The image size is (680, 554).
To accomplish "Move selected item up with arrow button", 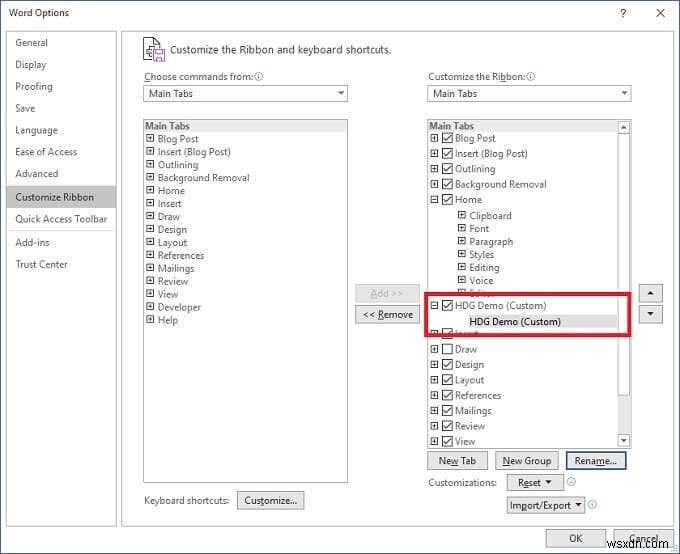I will [650, 293].
